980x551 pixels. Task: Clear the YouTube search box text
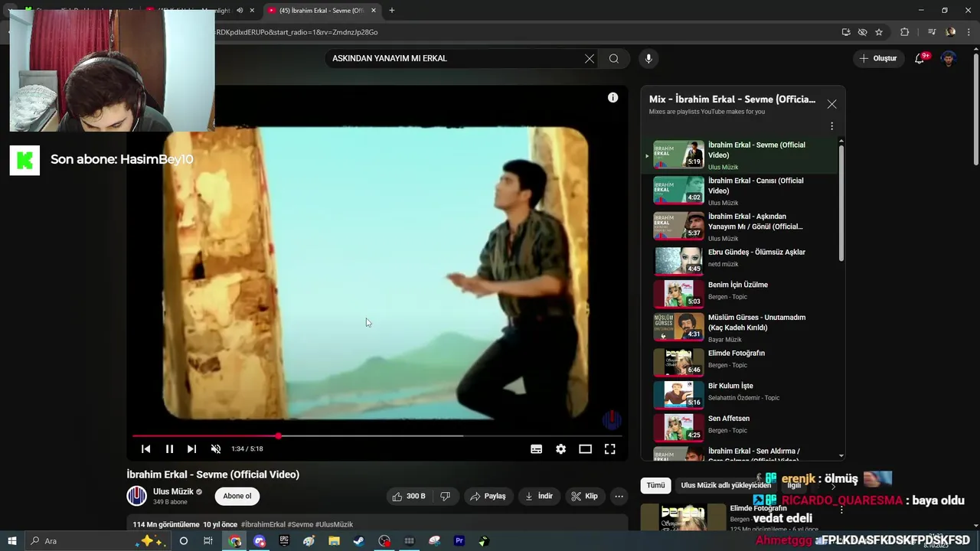point(590,58)
